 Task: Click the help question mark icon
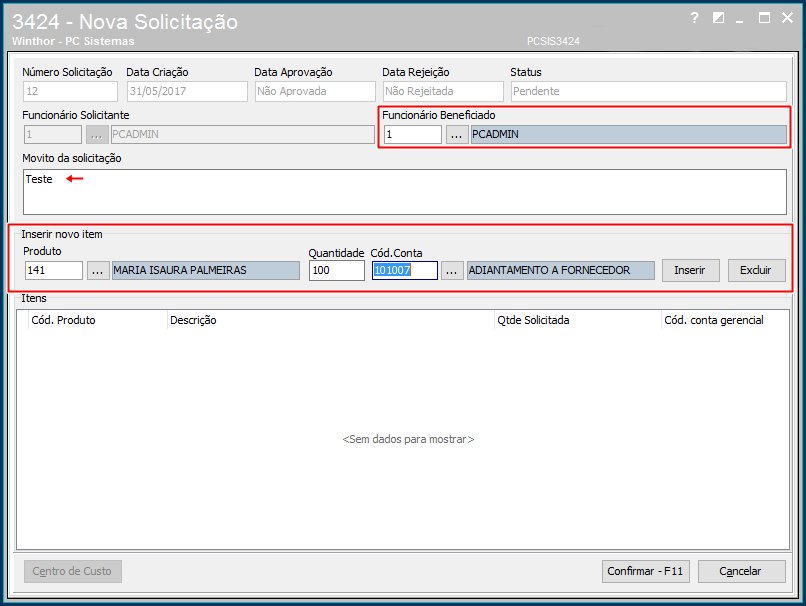[x=694, y=19]
